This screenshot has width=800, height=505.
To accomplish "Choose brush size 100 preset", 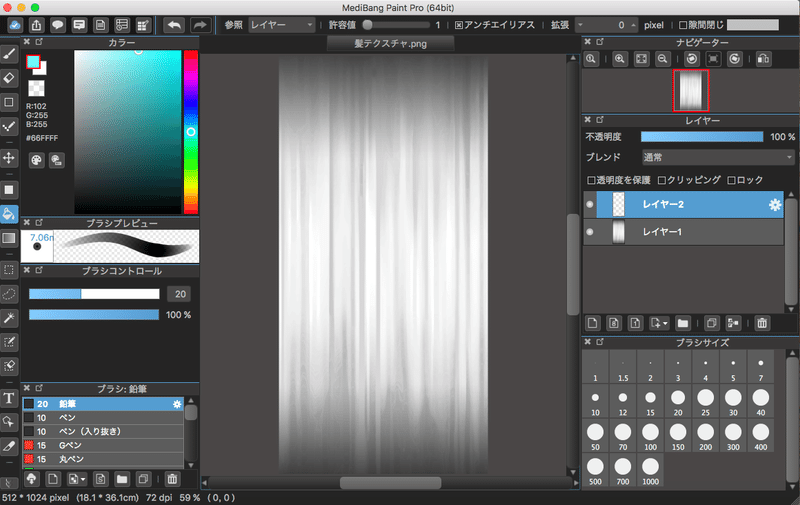I will coord(651,436).
